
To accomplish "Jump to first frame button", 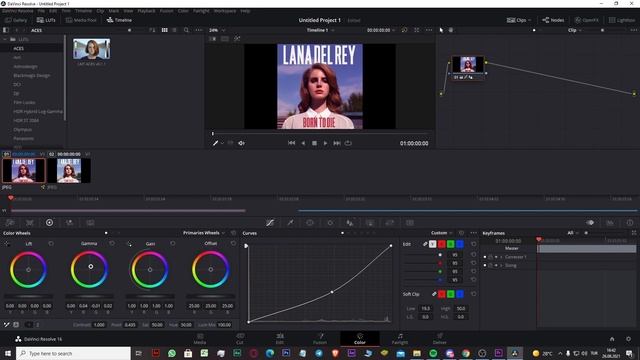I will click(x=291, y=143).
